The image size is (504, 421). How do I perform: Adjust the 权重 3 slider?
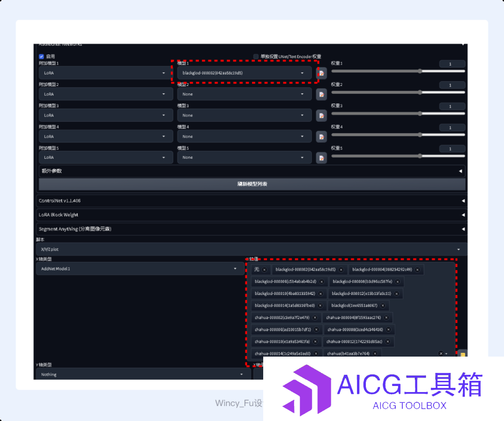tap(398, 113)
